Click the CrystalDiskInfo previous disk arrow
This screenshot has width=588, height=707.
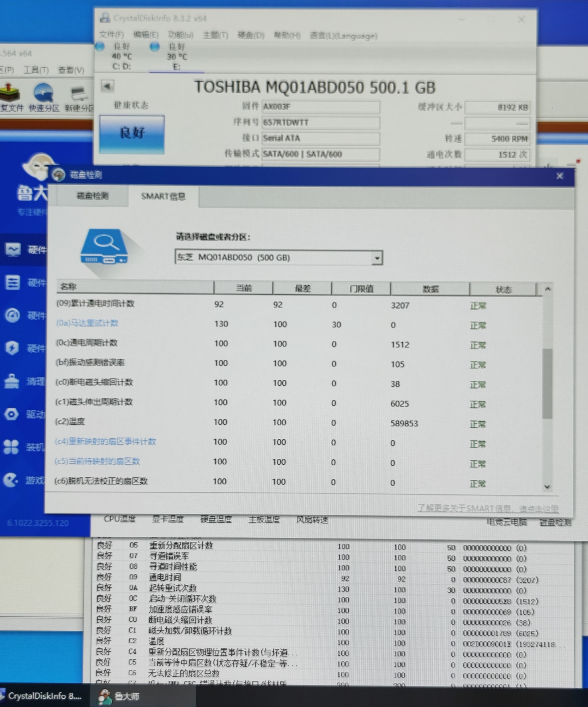point(107,86)
